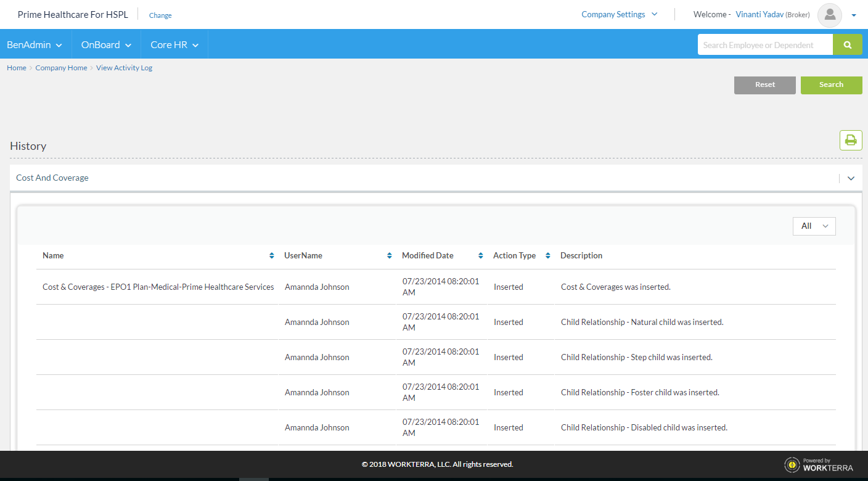Sort by Action Type column arrows

tap(547, 256)
